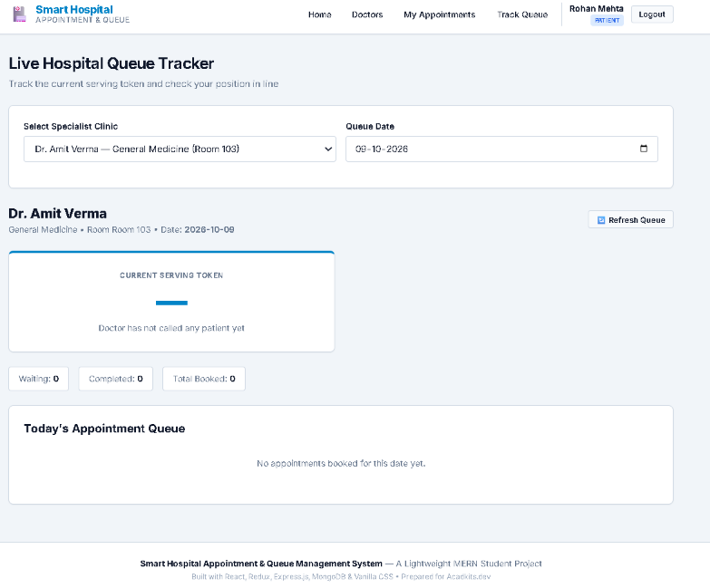This screenshot has width=710, height=588.
Task: Click the Date: 2026-10-09 text
Action: point(198,230)
